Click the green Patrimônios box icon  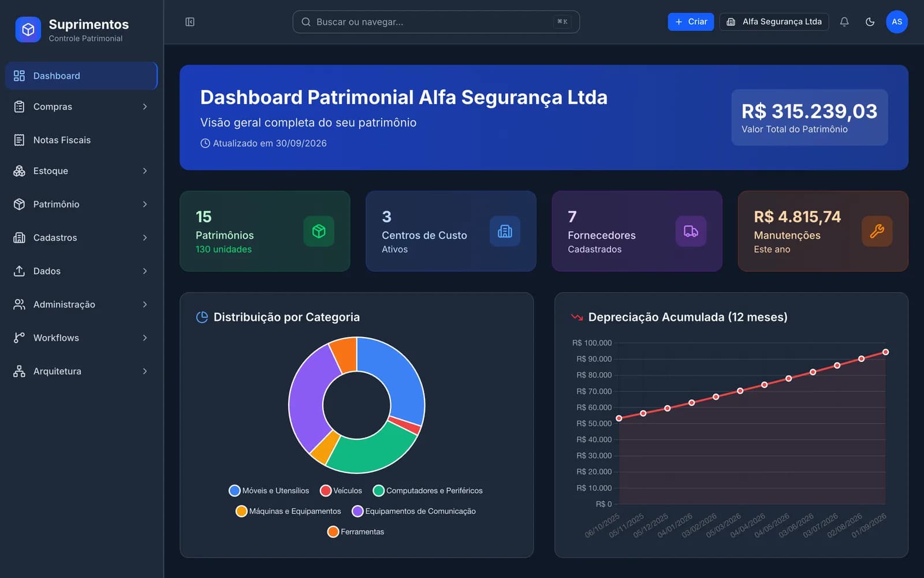(x=319, y=231)
